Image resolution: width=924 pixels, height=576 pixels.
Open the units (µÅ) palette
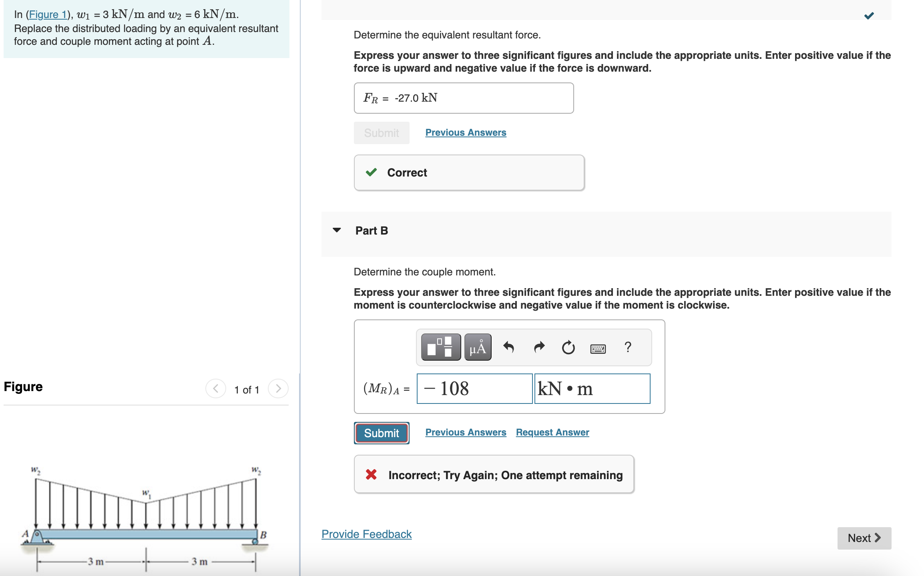coord(477,347)
